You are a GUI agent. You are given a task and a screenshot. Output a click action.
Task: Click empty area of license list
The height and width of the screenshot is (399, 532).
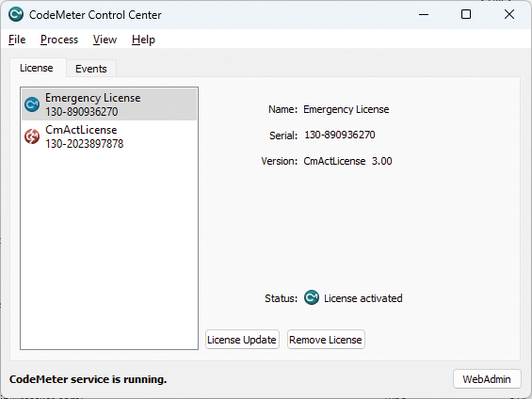[x=109, y=251]
